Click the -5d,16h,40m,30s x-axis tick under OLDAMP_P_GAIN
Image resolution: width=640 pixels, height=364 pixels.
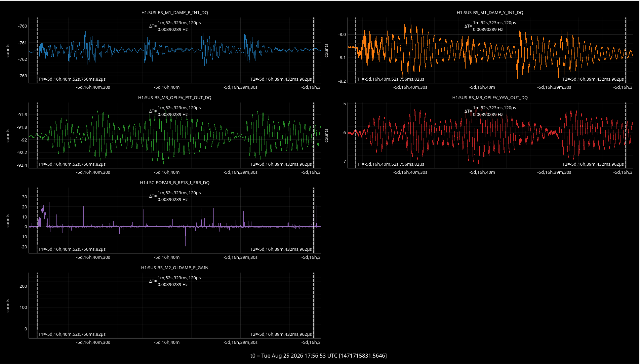pyautogui.click(x=93, y=342)
